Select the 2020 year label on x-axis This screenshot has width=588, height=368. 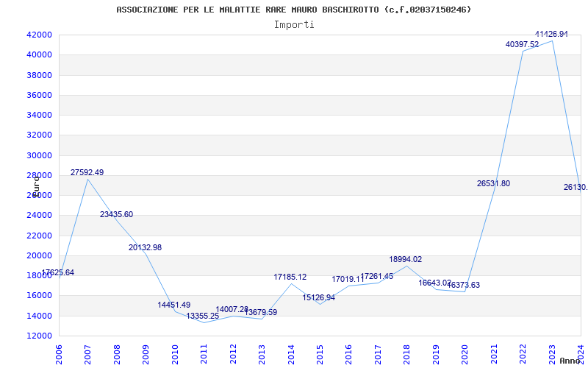465,350
